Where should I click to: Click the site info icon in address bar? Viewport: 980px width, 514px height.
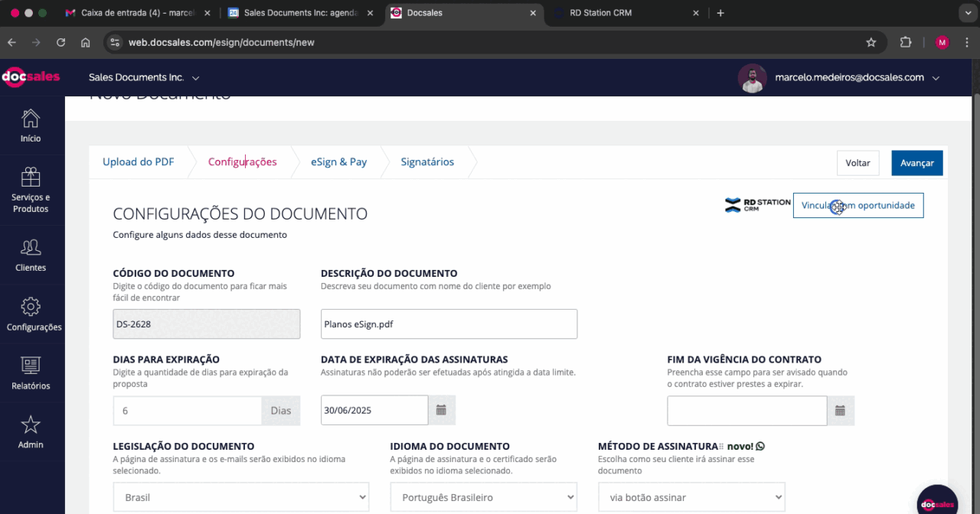click(115, 42)
